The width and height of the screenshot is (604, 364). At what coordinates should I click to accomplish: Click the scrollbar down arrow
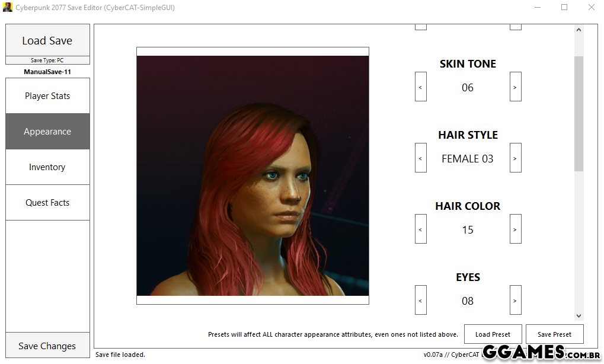click(579, 316)
